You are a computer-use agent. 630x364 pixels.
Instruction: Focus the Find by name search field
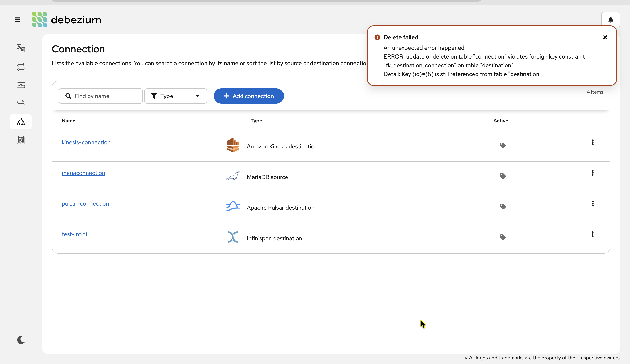[105, 96]
